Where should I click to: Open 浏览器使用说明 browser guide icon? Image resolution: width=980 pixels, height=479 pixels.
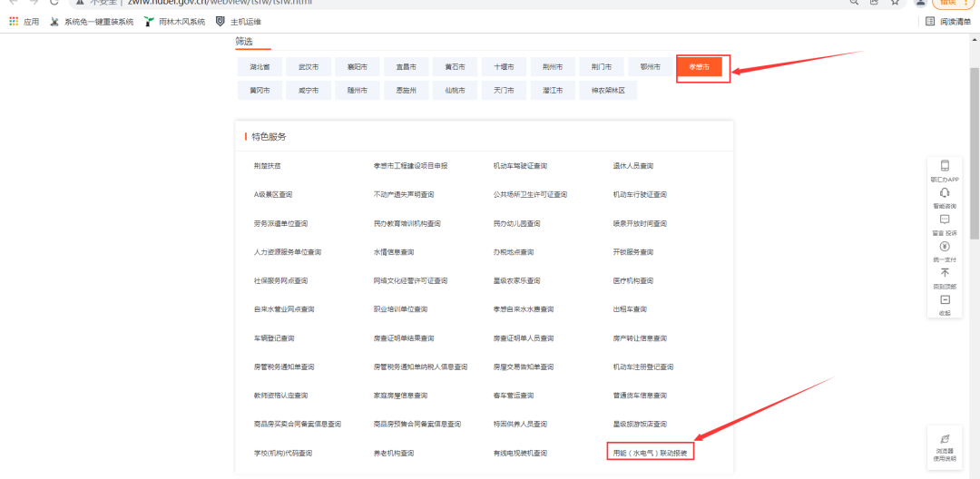945,439
